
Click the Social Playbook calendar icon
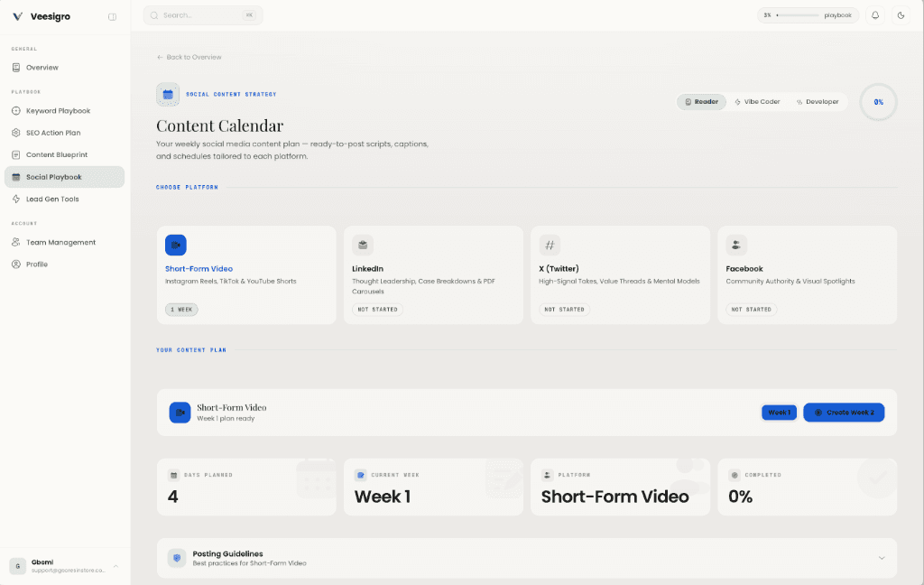(x=16, y=177)
